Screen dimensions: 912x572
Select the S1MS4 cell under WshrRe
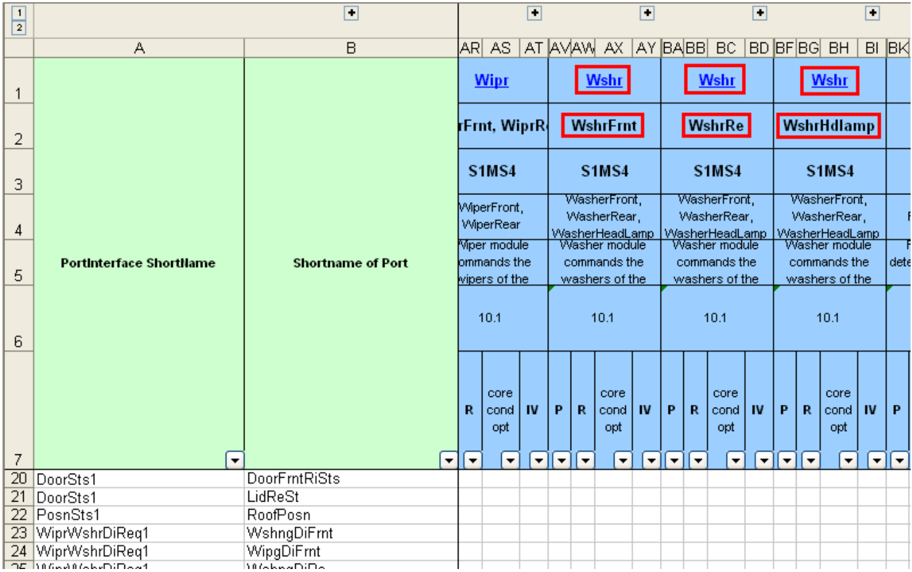(x=717, y=171)
